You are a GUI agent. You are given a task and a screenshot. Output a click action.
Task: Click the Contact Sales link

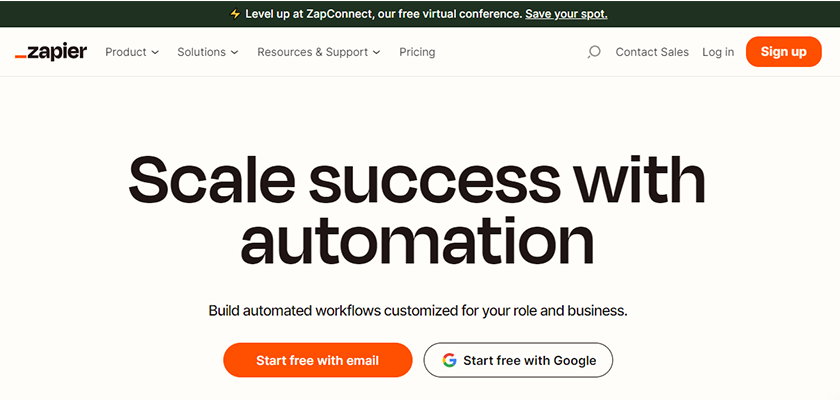652,52
